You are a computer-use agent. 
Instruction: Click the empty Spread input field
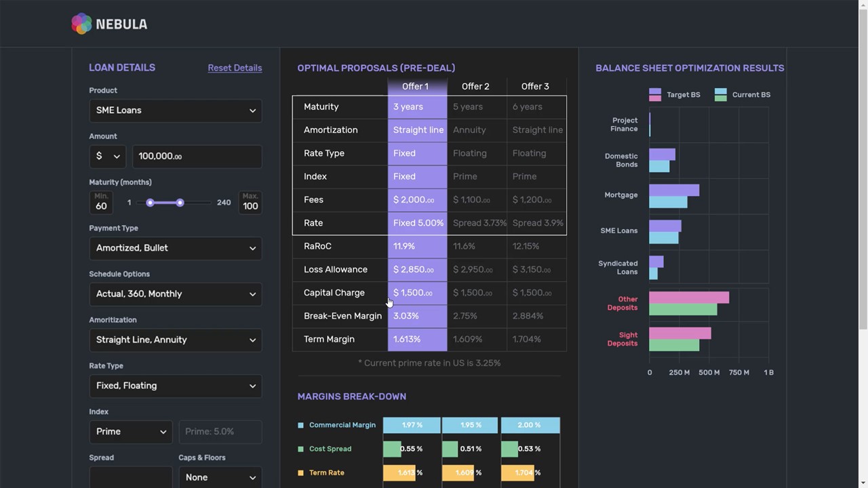(131, 477)
